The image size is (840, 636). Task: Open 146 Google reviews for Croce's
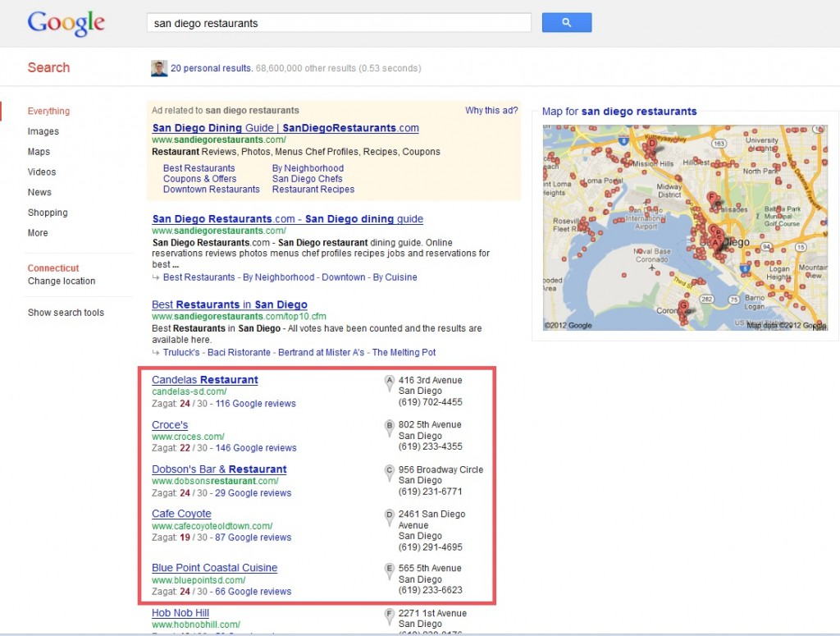pyautogui.click(x=256, y=448)
